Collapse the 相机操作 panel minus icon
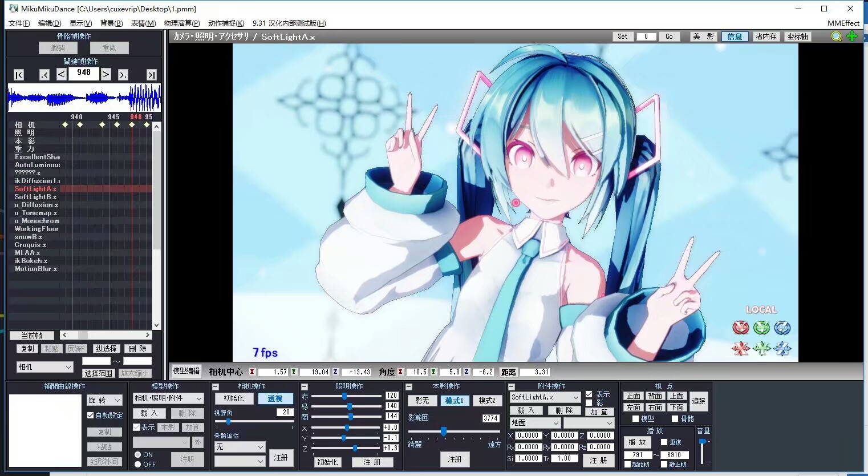Image resolution: width=868 pixels, height=476 pixels. (x=216, y=387)
